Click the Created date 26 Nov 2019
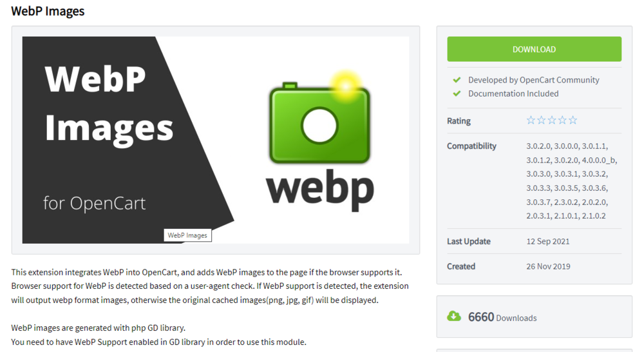The image size is (644, 352). point(548,266)
